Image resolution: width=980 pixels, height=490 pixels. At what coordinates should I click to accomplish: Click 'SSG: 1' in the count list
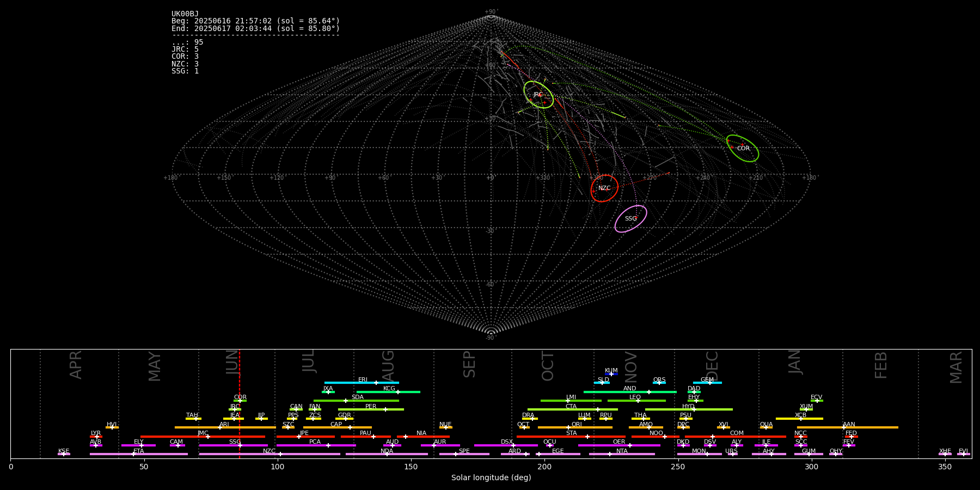[185, 71]
